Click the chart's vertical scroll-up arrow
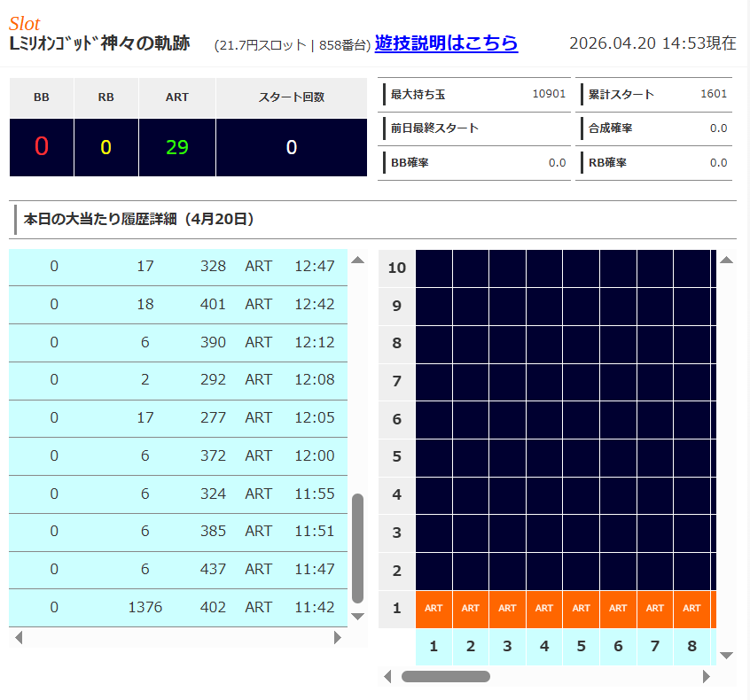This screenshot has width=750, height=700. [x=726, y=261]
